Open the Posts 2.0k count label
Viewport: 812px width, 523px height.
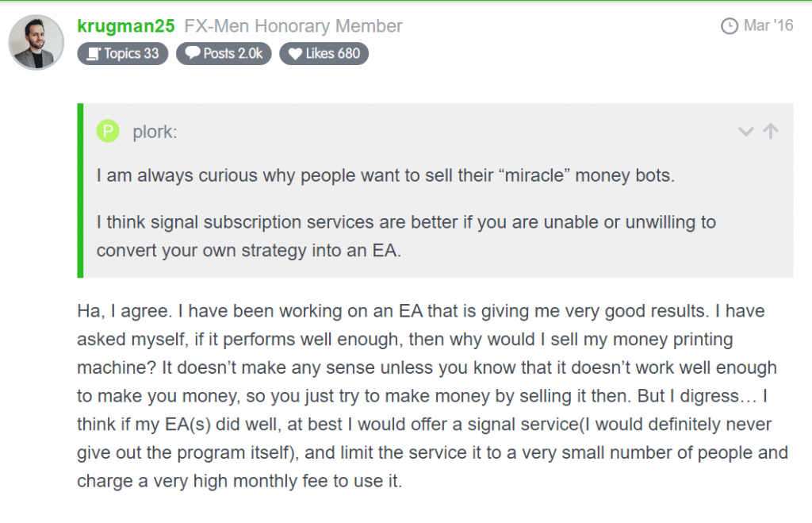[x=232, y=53]
